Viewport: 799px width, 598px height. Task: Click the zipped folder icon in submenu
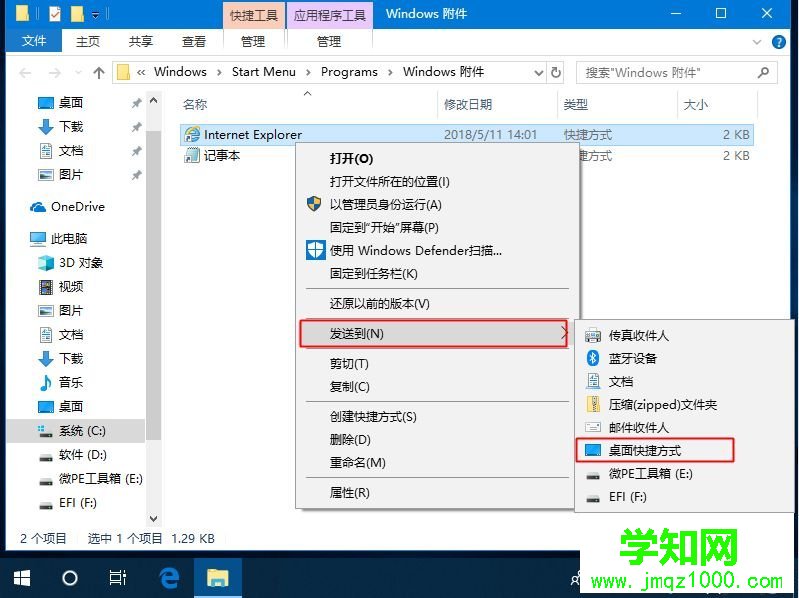(593, 404)
